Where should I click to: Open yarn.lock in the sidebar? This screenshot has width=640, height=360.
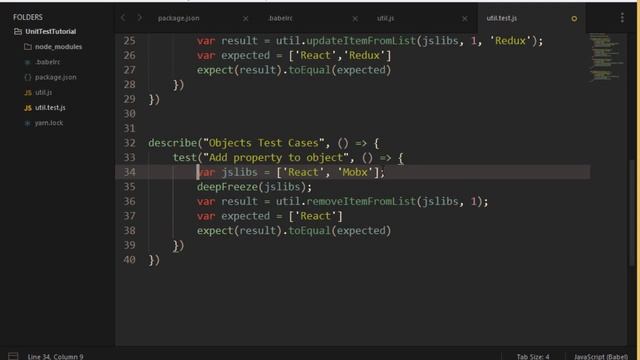point(49,123)
